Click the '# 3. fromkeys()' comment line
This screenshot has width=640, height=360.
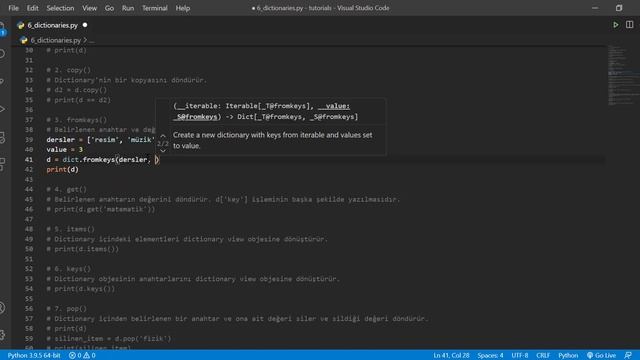point(77,120)
